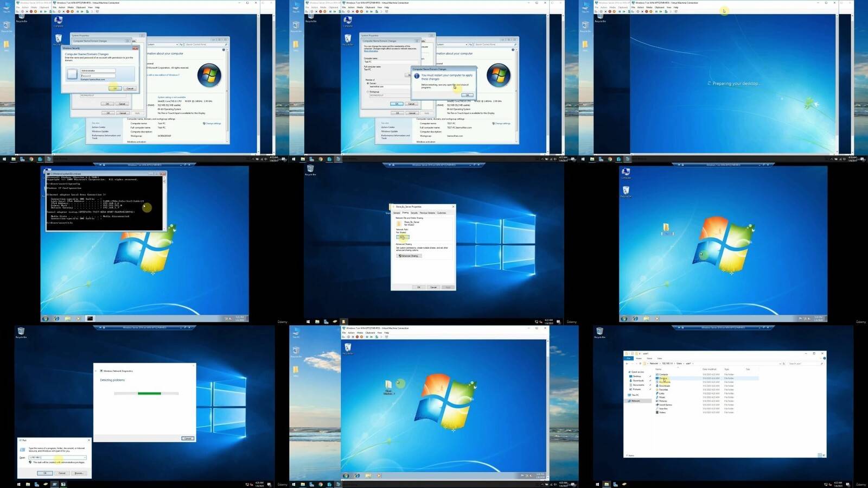The image size is (868, 488).
Task: Click the Detecting problems progress bar
Action: point(146,393)
